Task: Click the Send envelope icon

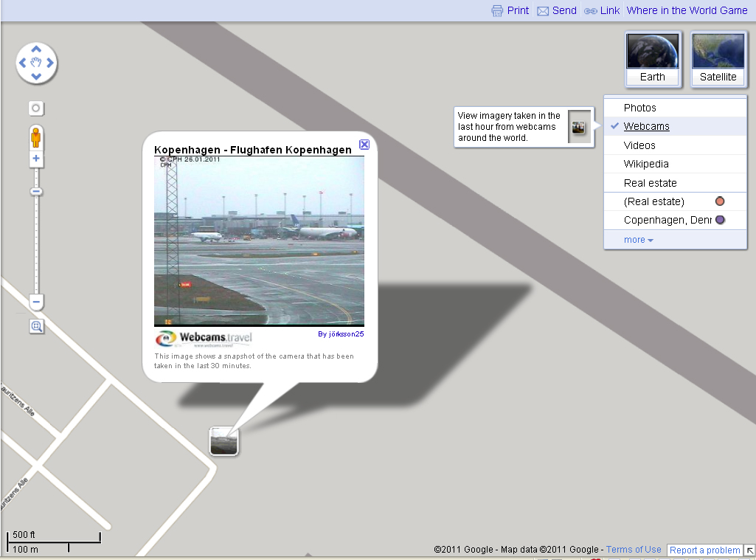Action: 543,11
